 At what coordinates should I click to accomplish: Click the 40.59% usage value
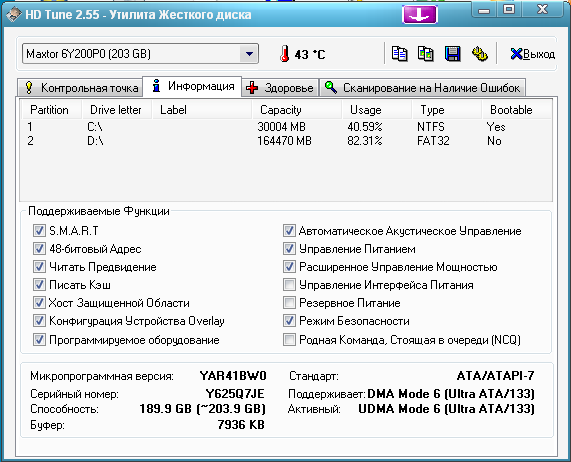pos(365,127)
